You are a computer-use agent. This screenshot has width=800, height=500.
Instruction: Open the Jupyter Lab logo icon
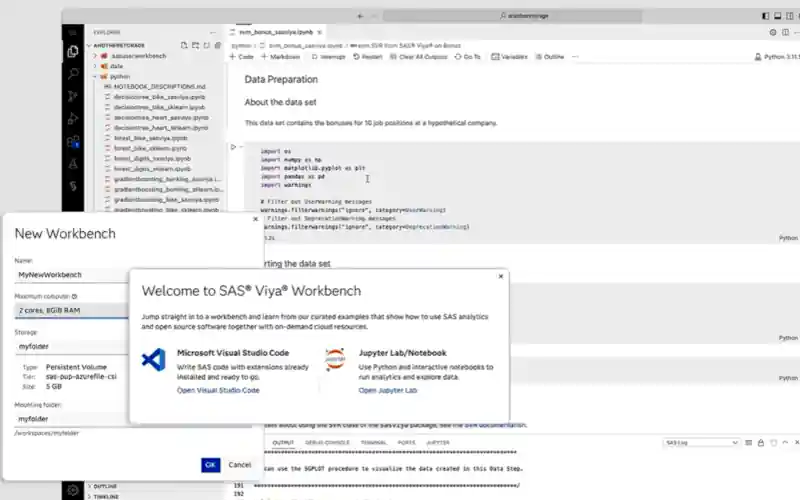tap(335, 360)
